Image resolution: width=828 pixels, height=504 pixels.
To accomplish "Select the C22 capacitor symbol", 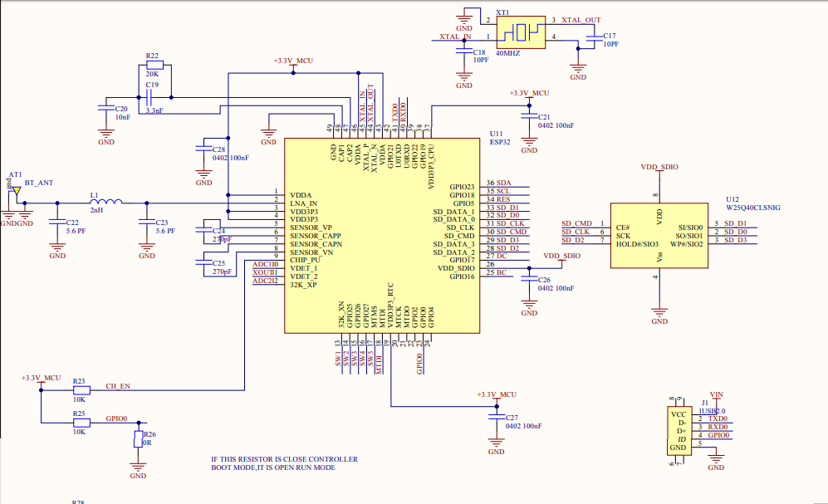I will [57, 223].
